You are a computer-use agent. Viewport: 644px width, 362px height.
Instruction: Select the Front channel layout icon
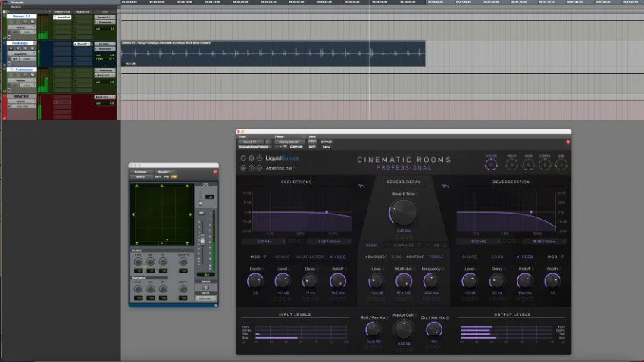[511, 164]
